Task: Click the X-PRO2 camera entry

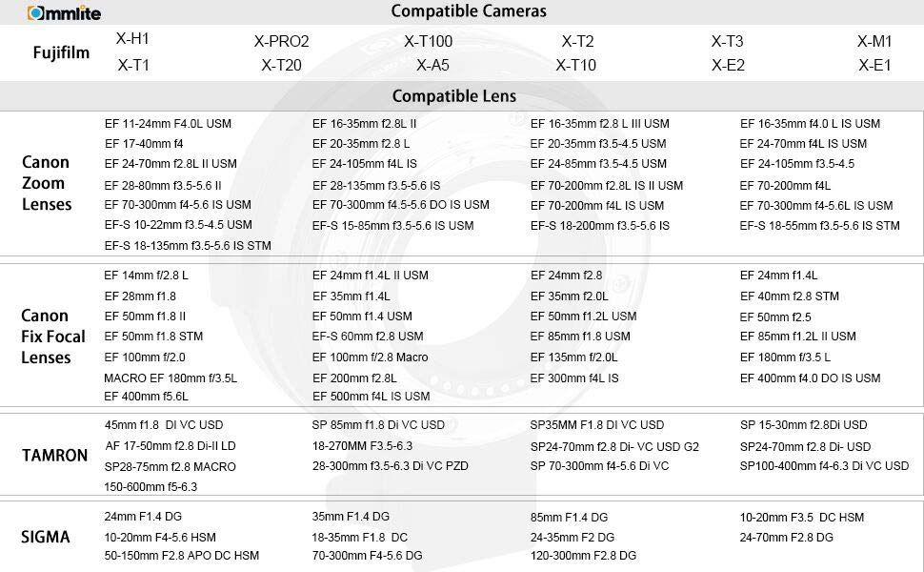Action: (282, 41)
